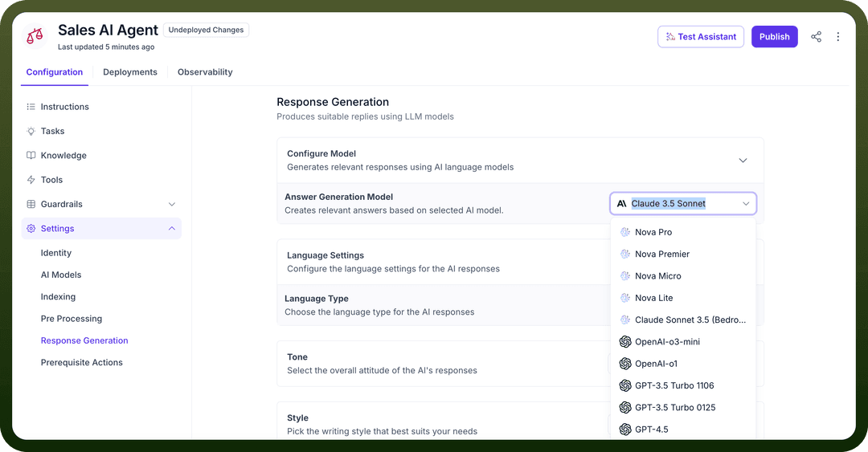Screen dimensions: 868x452
Task: Click the Test Assistant button
Action: (x=700, y=36)
